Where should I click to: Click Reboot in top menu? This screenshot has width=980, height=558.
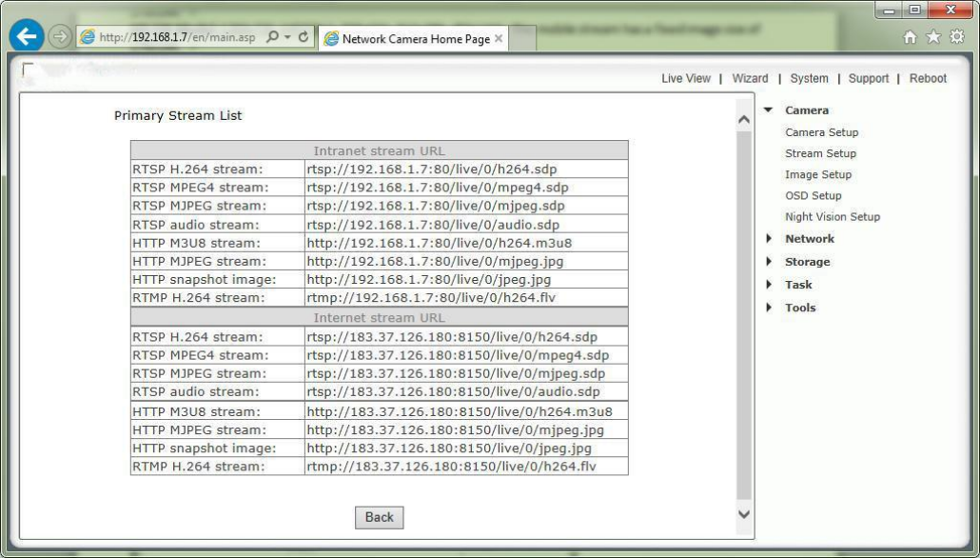[928, 78]
